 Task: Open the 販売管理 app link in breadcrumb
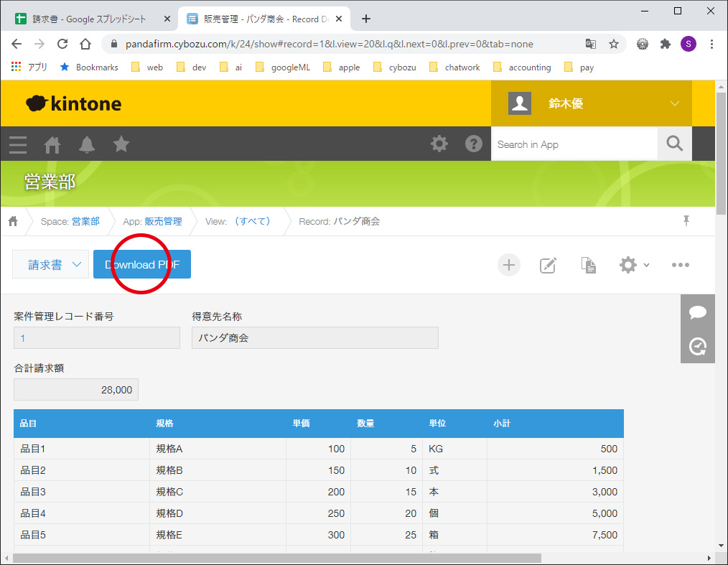tap(163, 221)
